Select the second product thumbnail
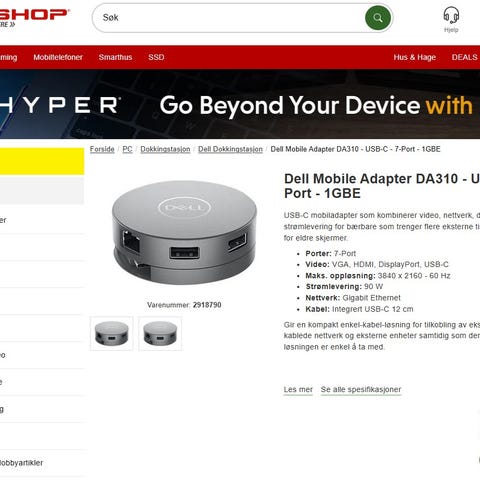This screenshot has height=480, width=480. tap(160, 333)
